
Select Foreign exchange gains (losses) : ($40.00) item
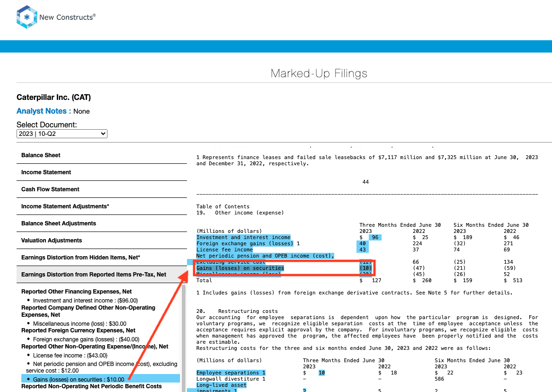click(86, 339)
